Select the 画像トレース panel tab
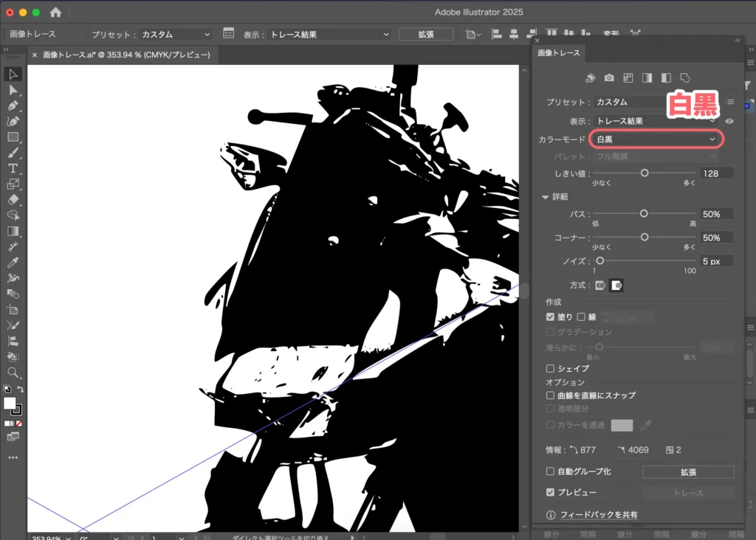756x540 pixels. click(559, 52)
